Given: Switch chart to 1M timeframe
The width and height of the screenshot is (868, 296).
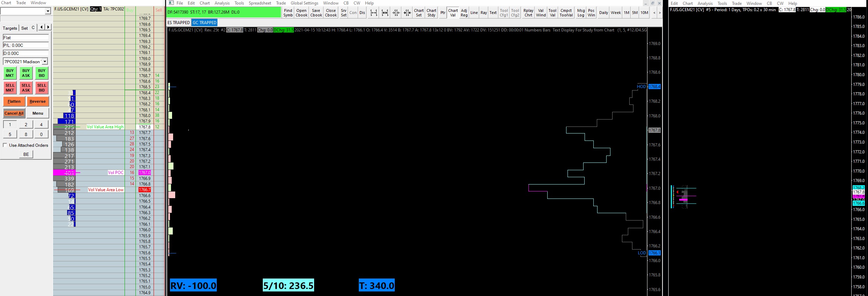Looking at the screenshot, I should (626, 13).
